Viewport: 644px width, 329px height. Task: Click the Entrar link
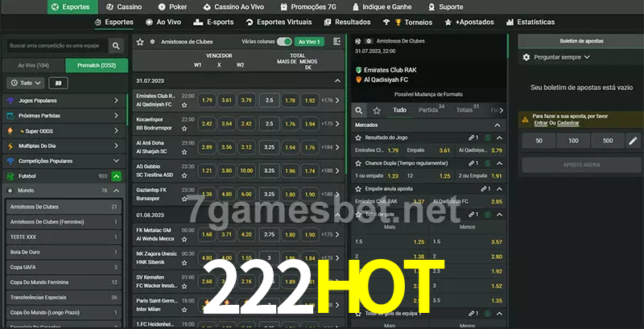(x=540, y=123)
